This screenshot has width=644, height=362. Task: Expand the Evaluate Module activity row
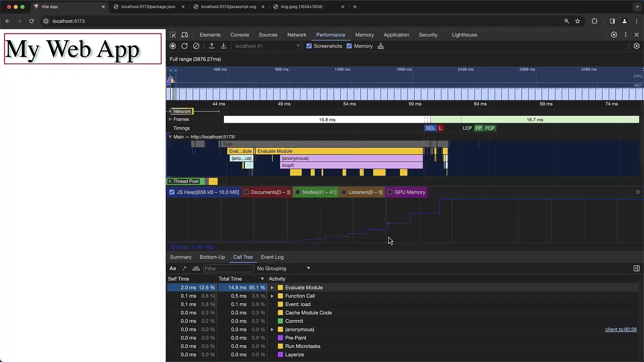(x=272, y=287)
